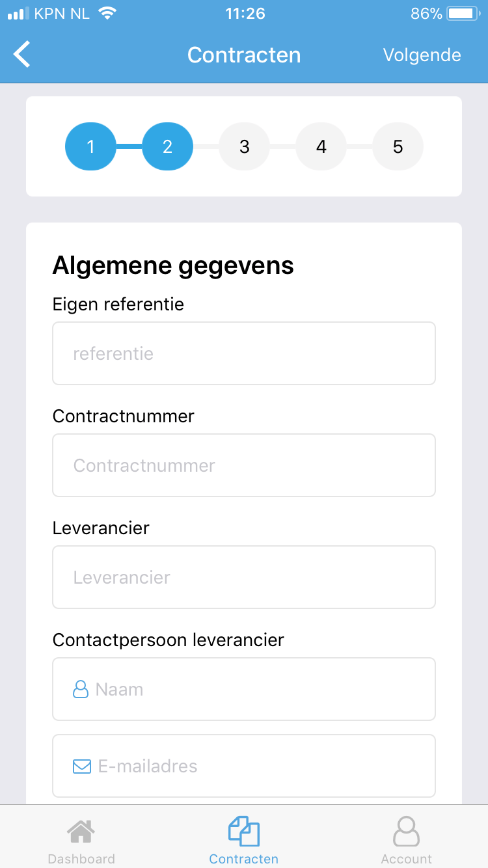Open the Dashboard home icon

(81, 831)
